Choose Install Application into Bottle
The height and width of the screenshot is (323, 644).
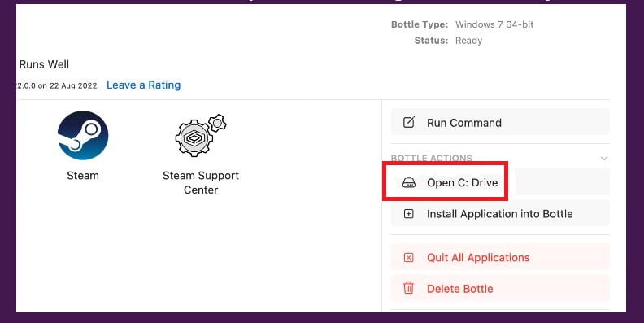tap(500, 214)
